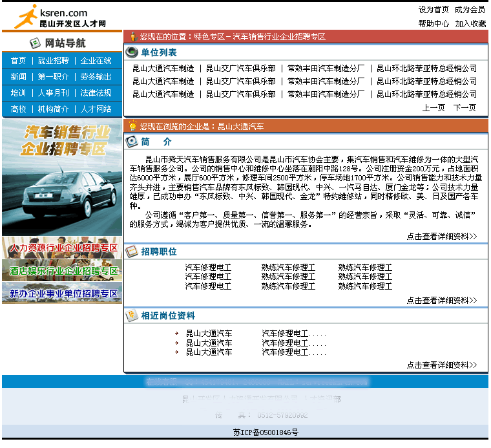Open 人力资源行业企业招聘专区 banner

62,248
